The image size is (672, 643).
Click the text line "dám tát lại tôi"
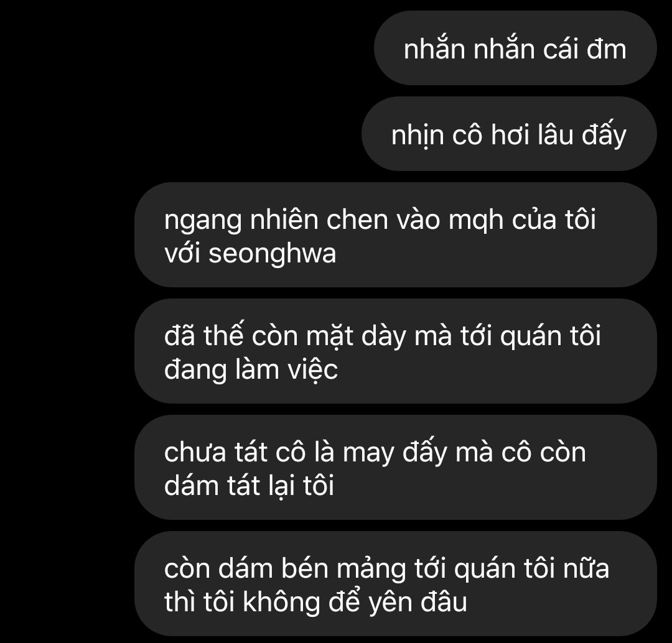coord(249,485)
